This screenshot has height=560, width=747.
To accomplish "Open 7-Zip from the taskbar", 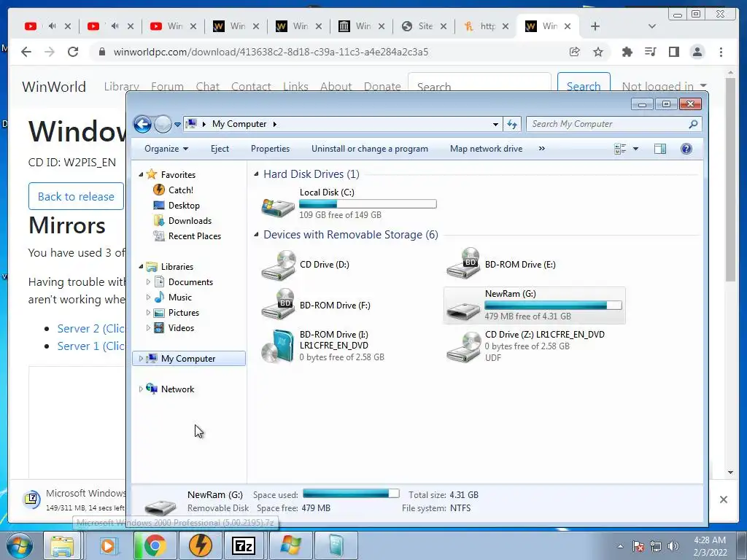I will click(244, 545).
